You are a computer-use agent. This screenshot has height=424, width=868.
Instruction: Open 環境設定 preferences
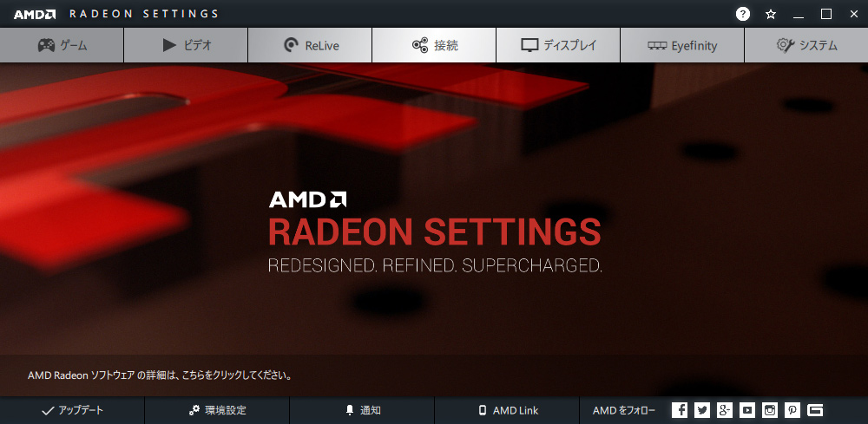coord(217,410)
